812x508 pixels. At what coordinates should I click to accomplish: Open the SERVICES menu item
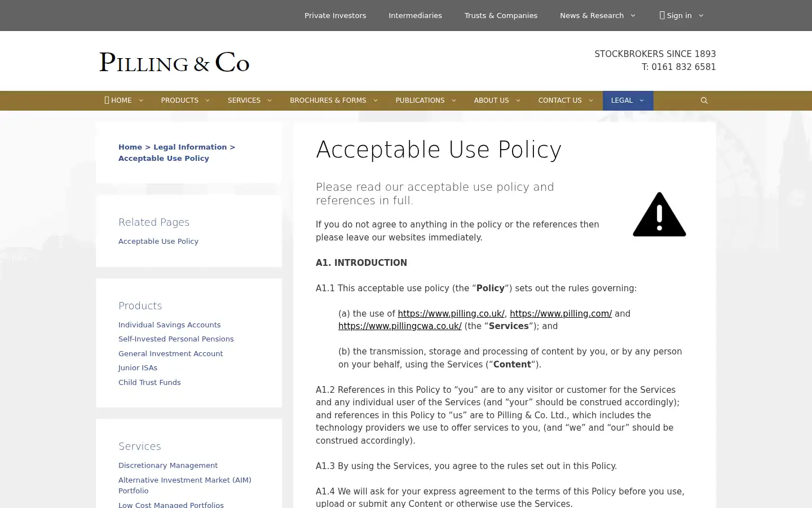[x=244, y=100]
